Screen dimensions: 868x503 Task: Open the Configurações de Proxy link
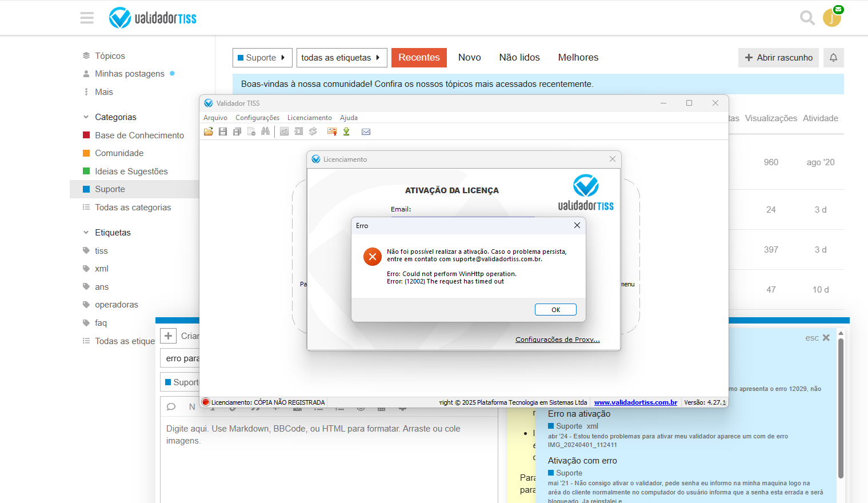557,340
